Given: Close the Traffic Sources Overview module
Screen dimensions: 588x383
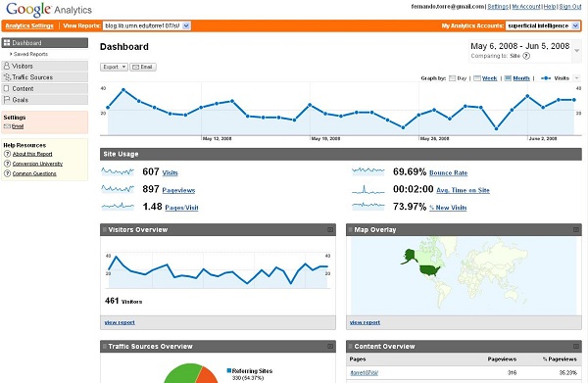Looking at the screenshot, I should point(330,347).
